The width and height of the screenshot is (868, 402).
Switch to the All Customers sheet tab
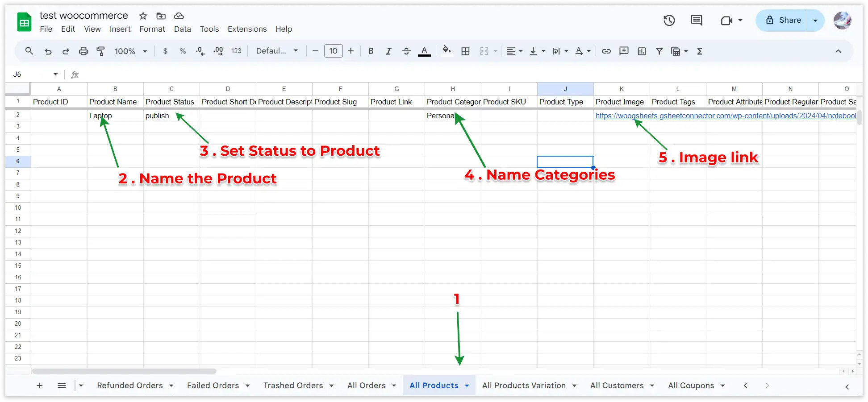617,385
